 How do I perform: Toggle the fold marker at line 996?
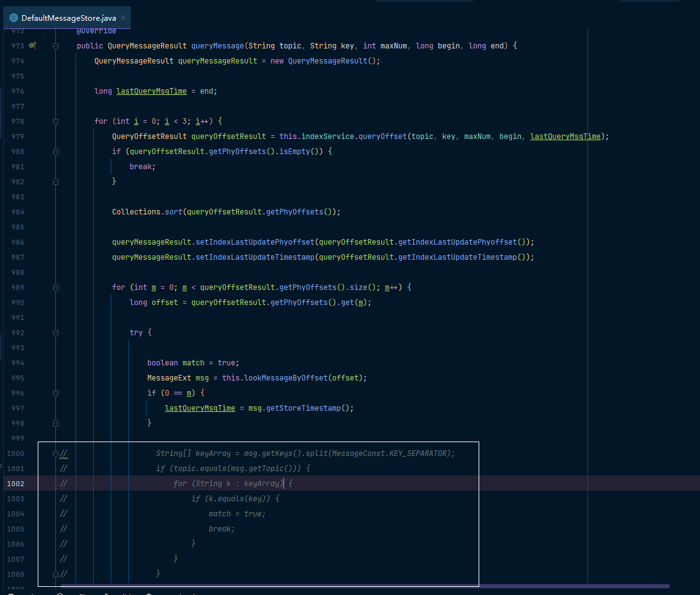(x=56, y=393)
